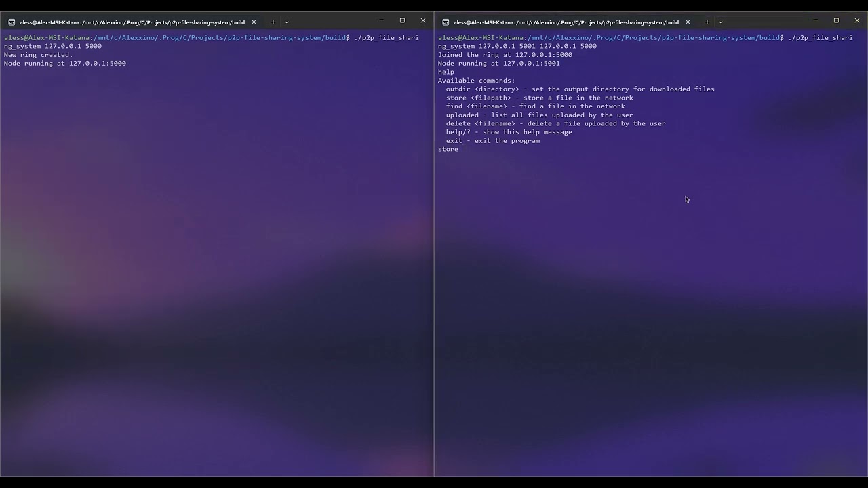Click the 'find <filename>' help line
Viewport: 868px width, 488px height.
click(x=536, y=106)
